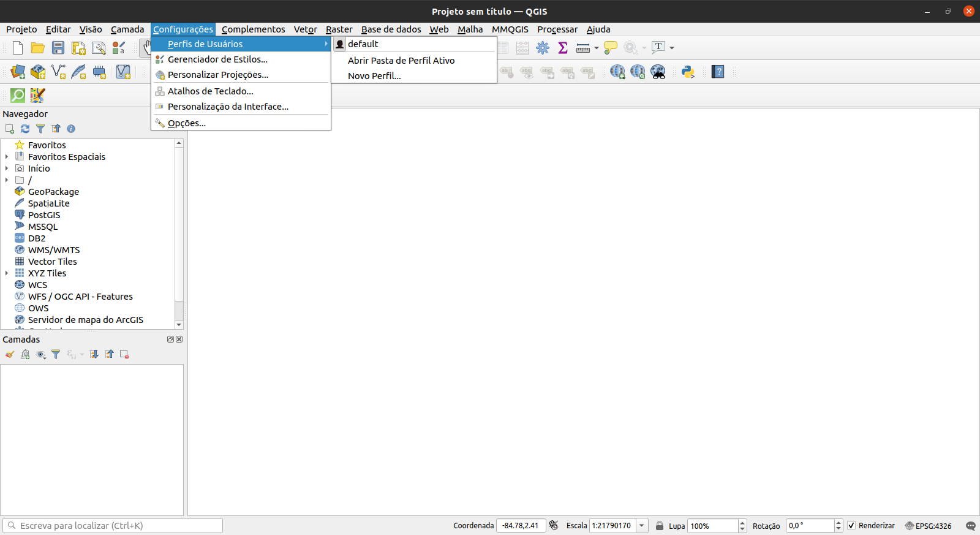Open Manage Map Themes eye icon
Screen dimensions: 980x535
pyautogui.click(x=41, y=354)
